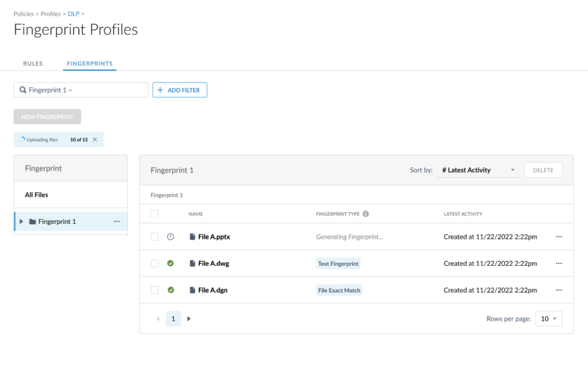The image size is (588, 386).
Task: Switch to the Rules tab
Action: coord(32,63)
